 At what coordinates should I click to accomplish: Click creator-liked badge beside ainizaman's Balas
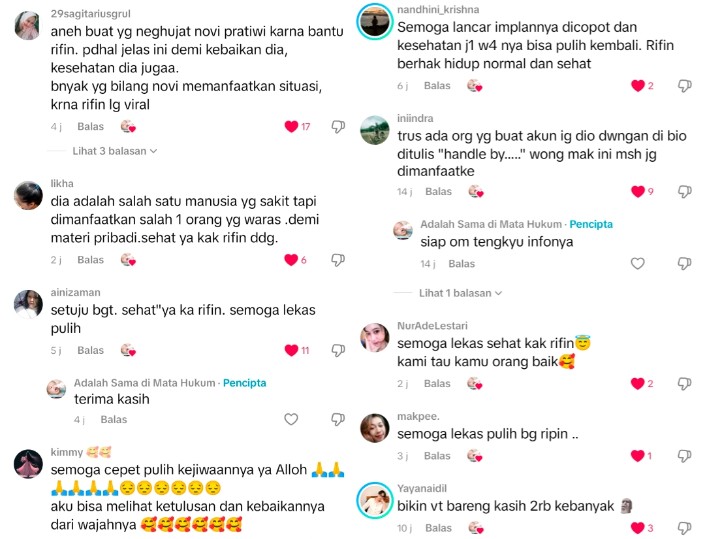point(128,350)
